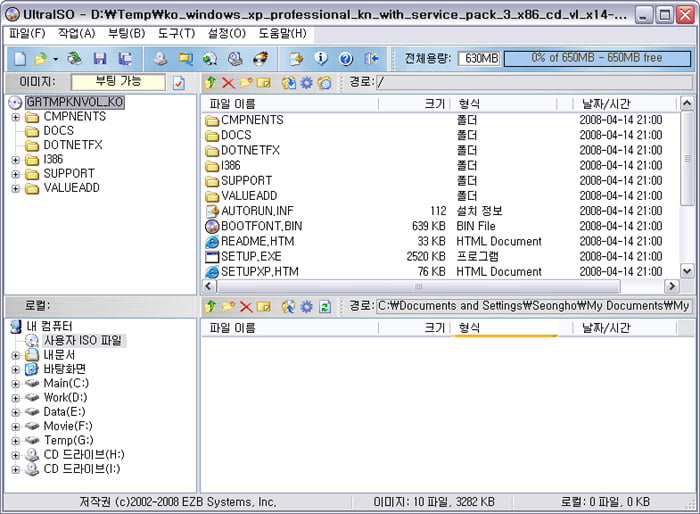Screen dimensions: 700x514
Task: Click the gear icon in image toolbar
Action: (x=307, y=83)
